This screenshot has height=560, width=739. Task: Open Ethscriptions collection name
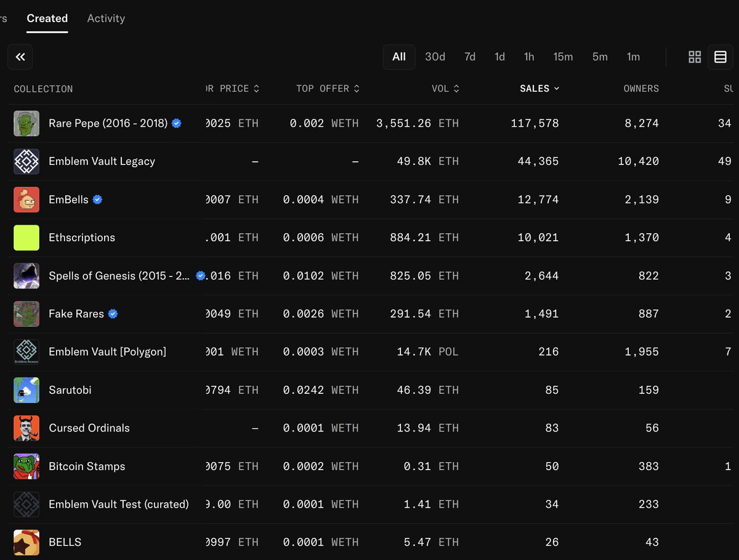[x=82, y=238]
